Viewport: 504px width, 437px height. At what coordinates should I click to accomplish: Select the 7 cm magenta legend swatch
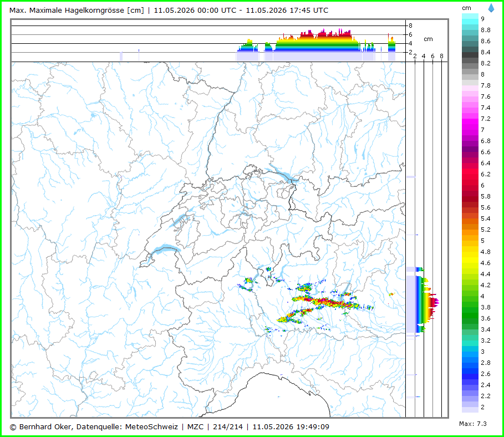pyautogui.click(x=470, y=130)
